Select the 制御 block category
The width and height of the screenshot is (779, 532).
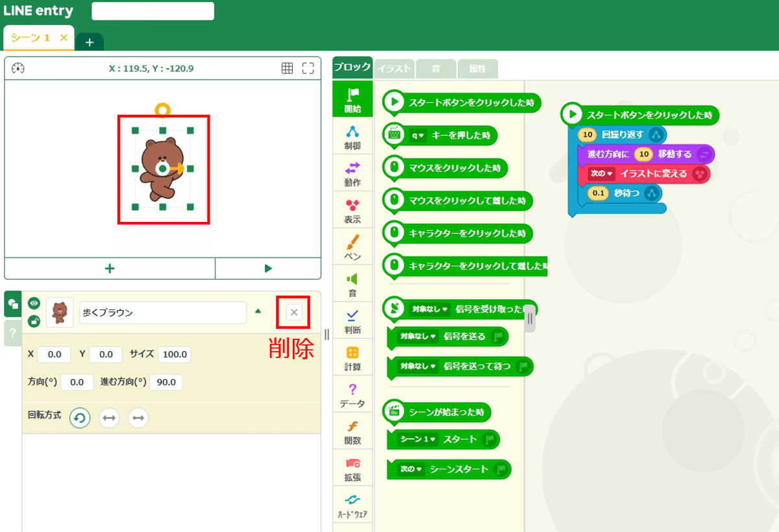pos(352,138)
